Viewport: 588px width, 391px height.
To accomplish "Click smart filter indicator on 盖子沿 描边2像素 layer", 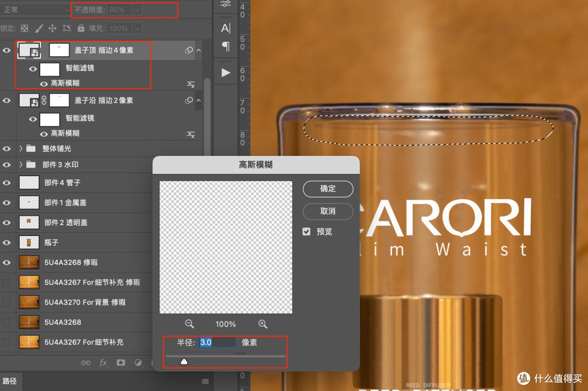I will (x=188, y=101).
